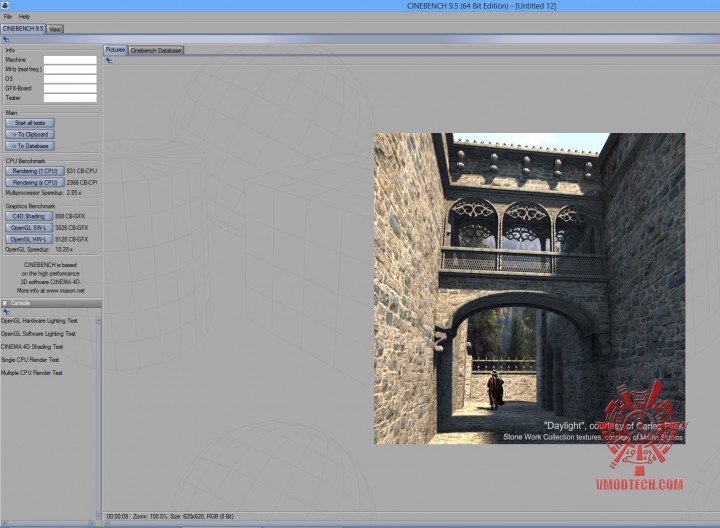Image resolution: width=720 pixels, height=528 pixels.
Task: Click the 2366 CB-CPU result
Action: pyautogui.click(x=82, y=182)
